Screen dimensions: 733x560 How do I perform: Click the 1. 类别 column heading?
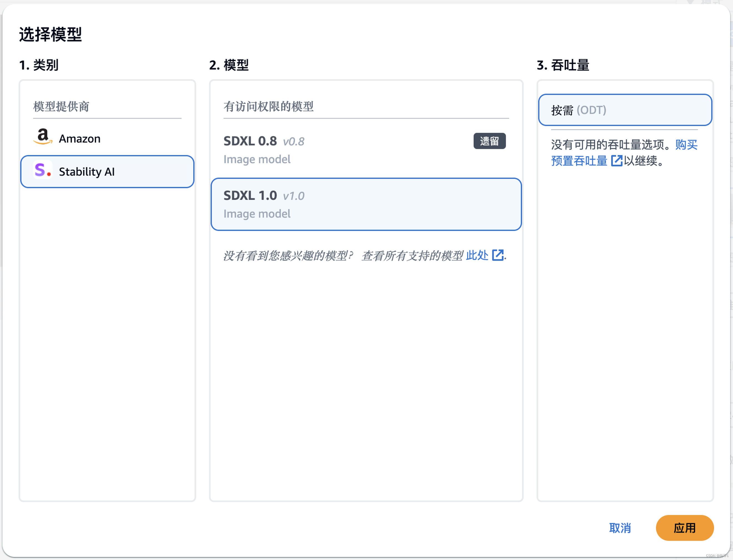point(39,65)
